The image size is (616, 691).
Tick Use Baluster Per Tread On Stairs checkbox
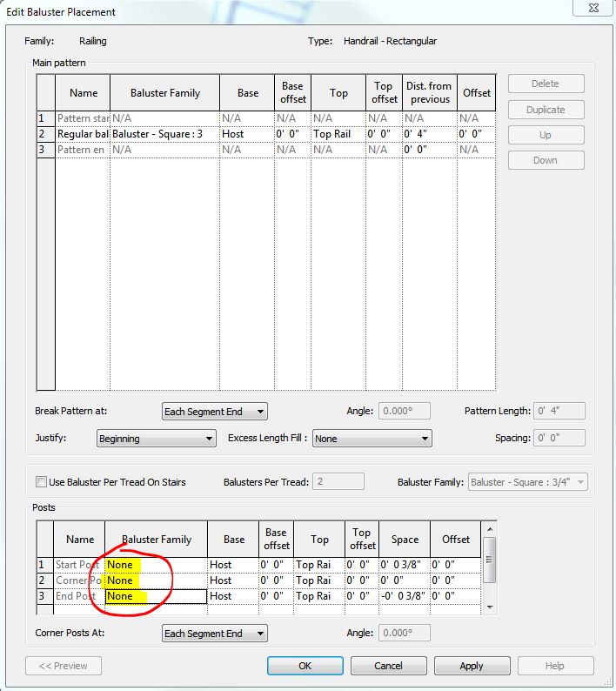[41, 481]
